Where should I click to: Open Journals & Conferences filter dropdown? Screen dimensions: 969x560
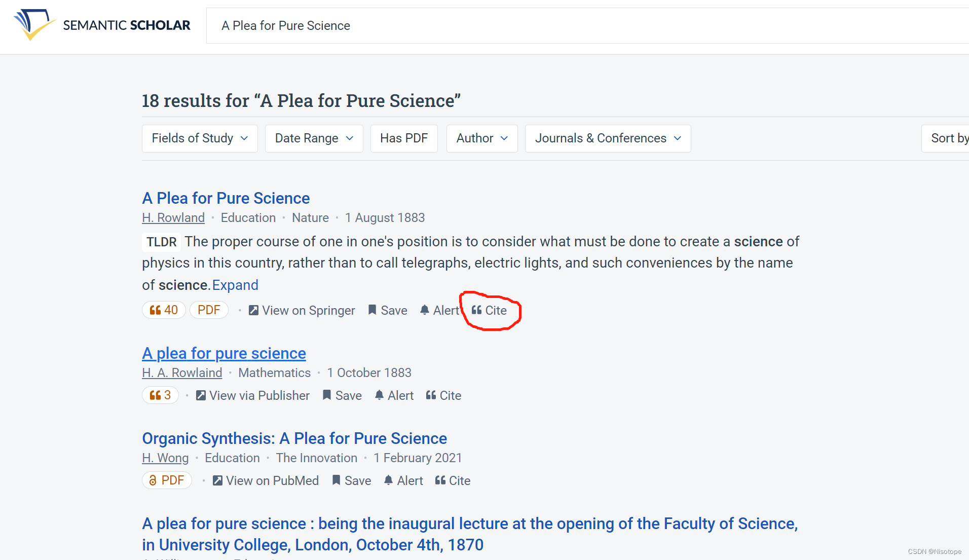608,138
